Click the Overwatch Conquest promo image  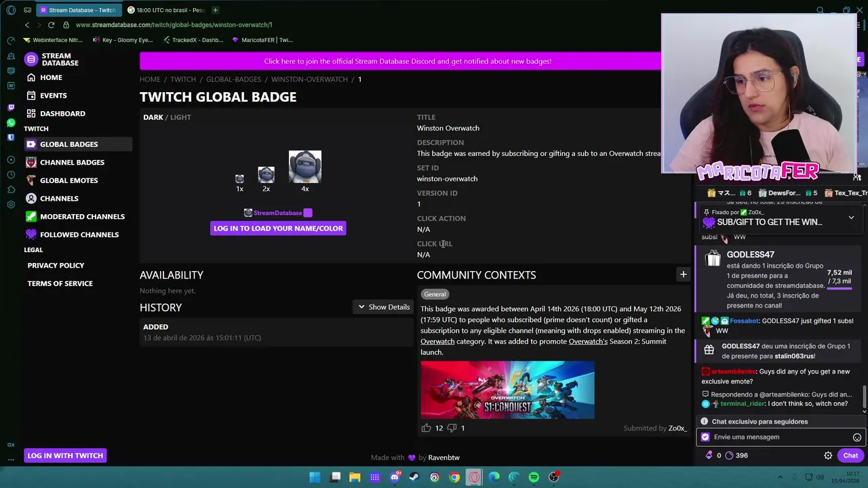pyautogui.click(x=507, y=390)
